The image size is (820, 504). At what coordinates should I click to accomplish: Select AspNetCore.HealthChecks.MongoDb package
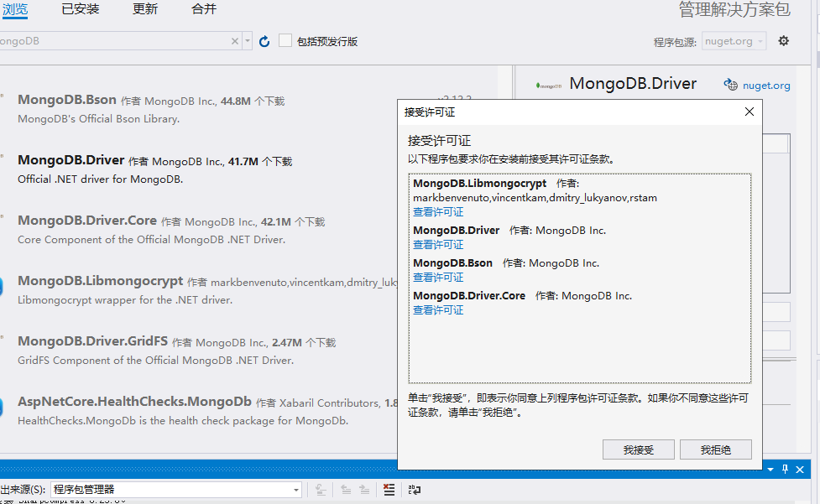[199, 411]
